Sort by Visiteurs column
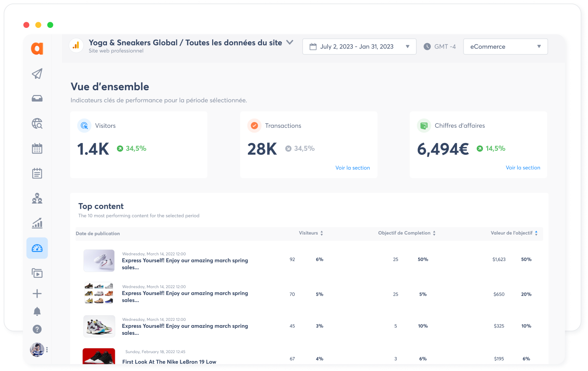Image resolution: width=588 pixels, height=371 pixels. (x=311, y=233)
